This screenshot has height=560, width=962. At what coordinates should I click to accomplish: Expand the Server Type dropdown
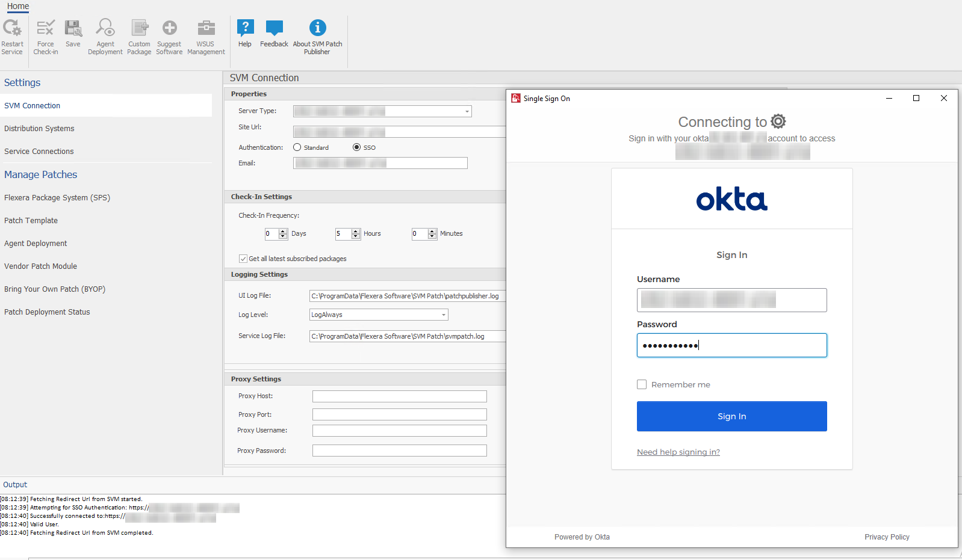click(467, 111)
